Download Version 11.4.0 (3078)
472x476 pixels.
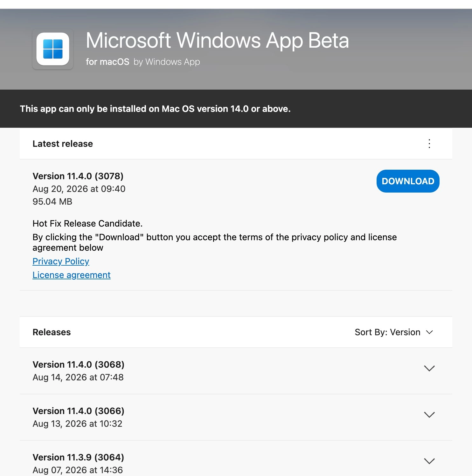click(x=408, y=181)
